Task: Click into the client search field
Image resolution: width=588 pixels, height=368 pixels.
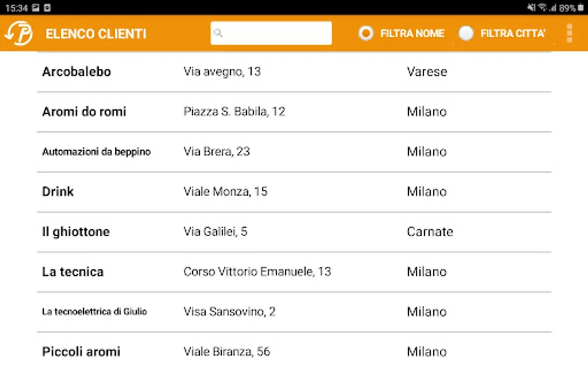Action: (278, 33)
